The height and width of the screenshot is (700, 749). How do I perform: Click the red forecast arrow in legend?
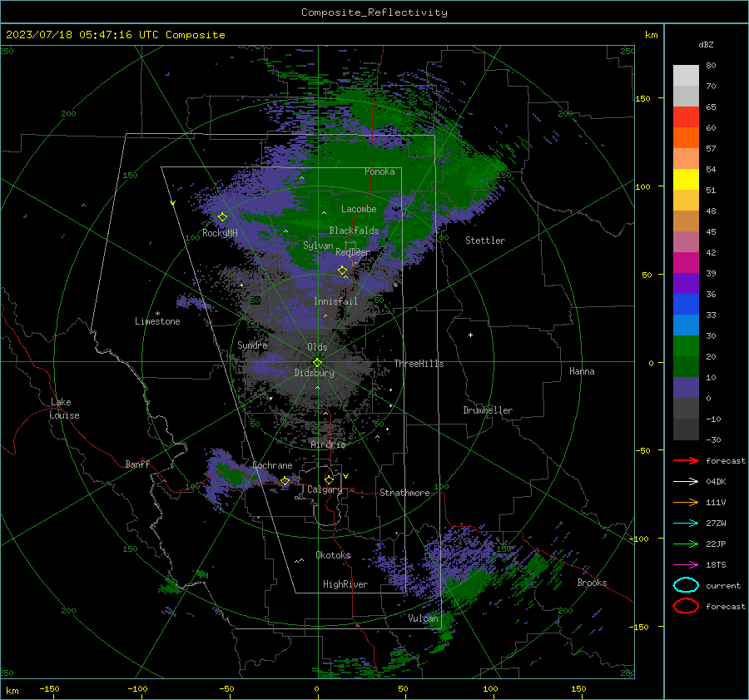(686, 460)
